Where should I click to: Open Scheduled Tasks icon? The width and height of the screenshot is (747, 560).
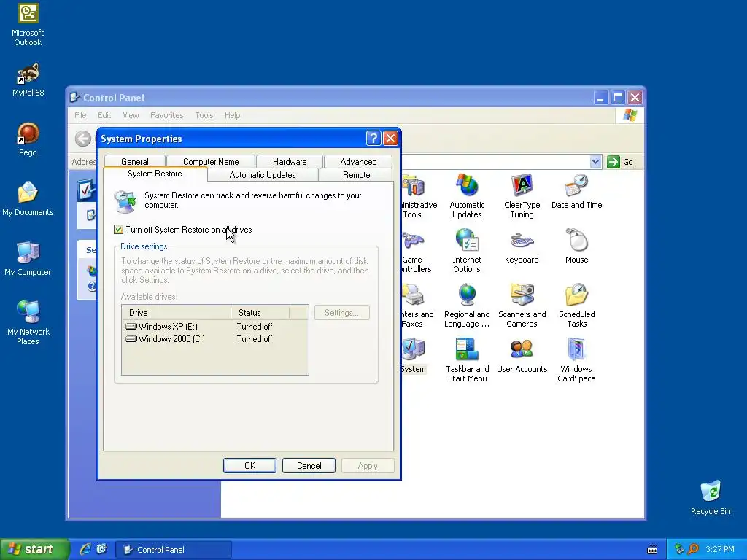coord(576,306)
